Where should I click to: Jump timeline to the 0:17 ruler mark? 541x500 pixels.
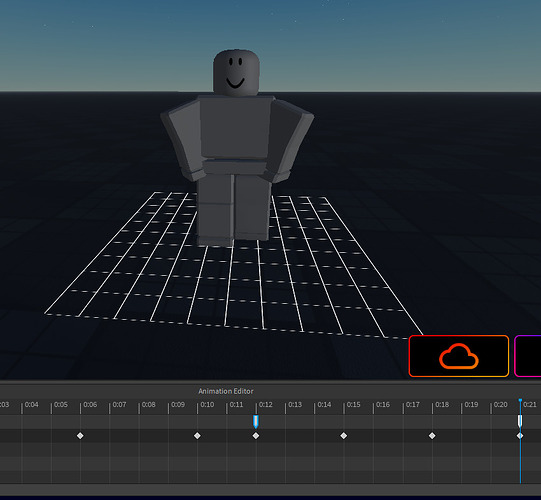[x=413, y=404]
